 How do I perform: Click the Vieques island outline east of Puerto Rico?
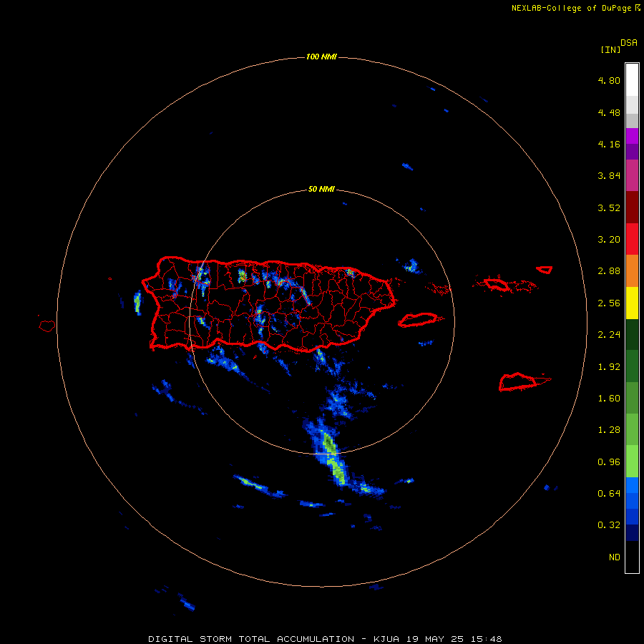pos(418,320)
